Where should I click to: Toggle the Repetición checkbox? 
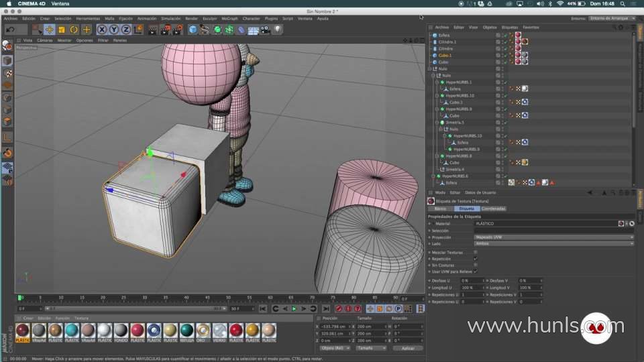click(476, 259)
